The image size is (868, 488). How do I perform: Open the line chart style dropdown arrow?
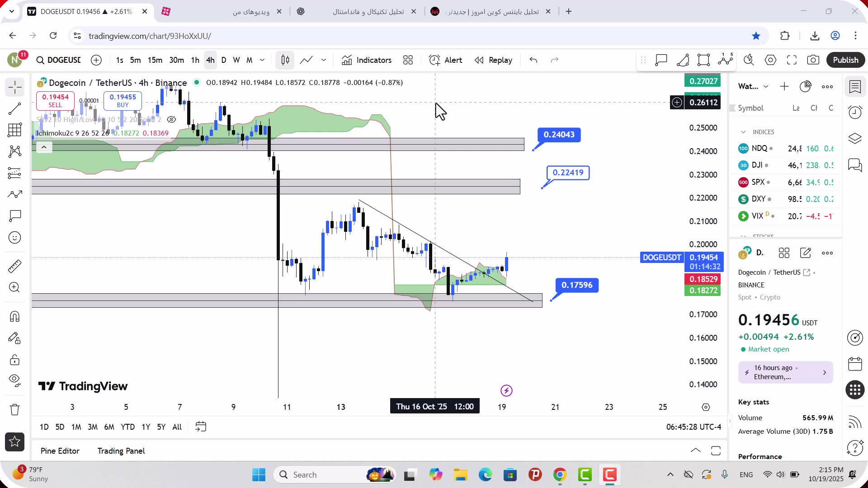tap(324, 60)
